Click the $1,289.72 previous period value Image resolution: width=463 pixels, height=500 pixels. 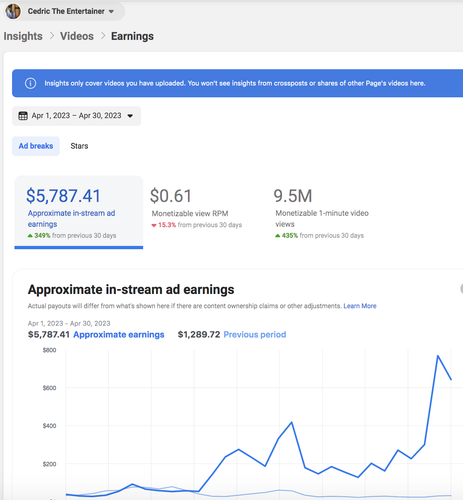199,334
